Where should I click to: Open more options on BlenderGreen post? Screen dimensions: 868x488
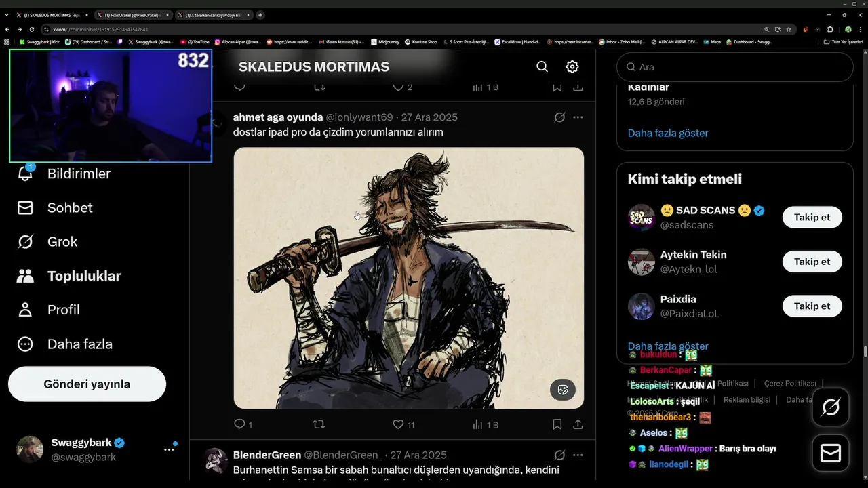tap(578, 455)
